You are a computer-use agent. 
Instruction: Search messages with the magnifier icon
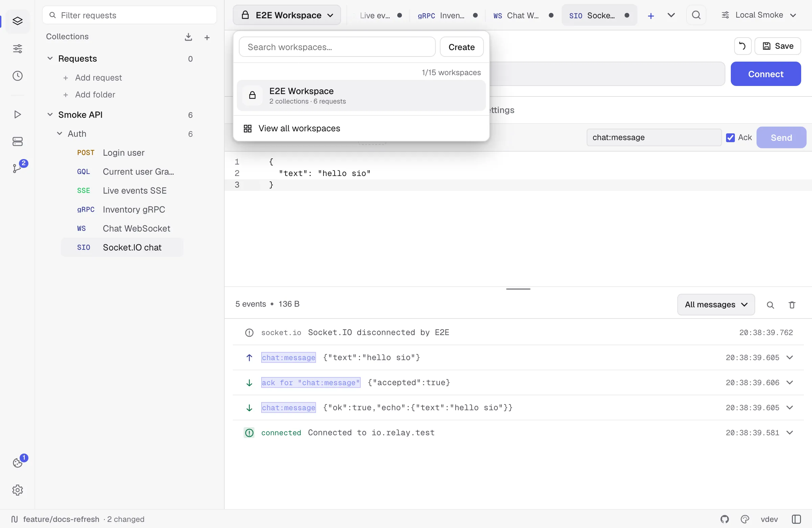(x=770, y=305)
